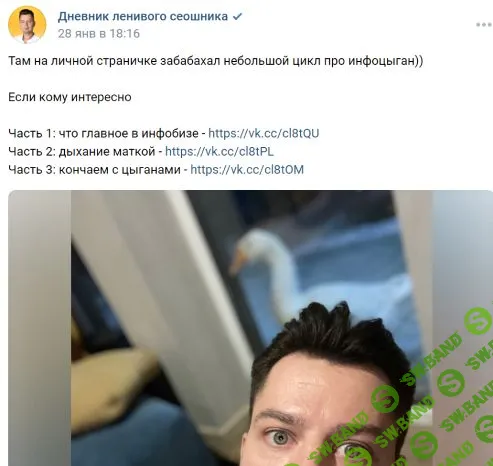
Task: Click the Часть 2 дыхание маткой text
Action: coord(82,152)
